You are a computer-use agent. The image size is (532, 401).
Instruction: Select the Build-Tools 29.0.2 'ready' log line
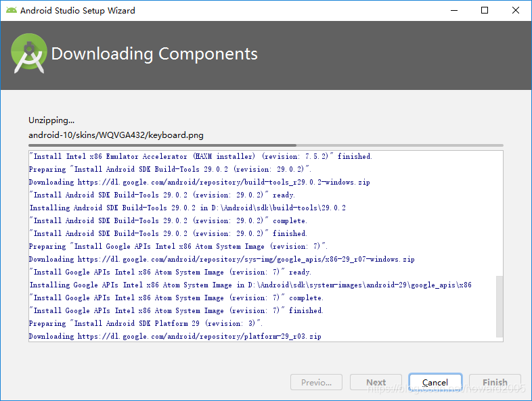coord(162,195)
